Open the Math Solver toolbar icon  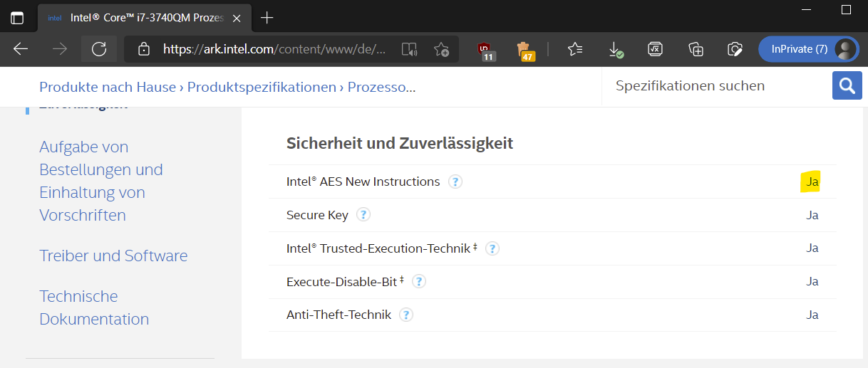[x=655, y=49]
